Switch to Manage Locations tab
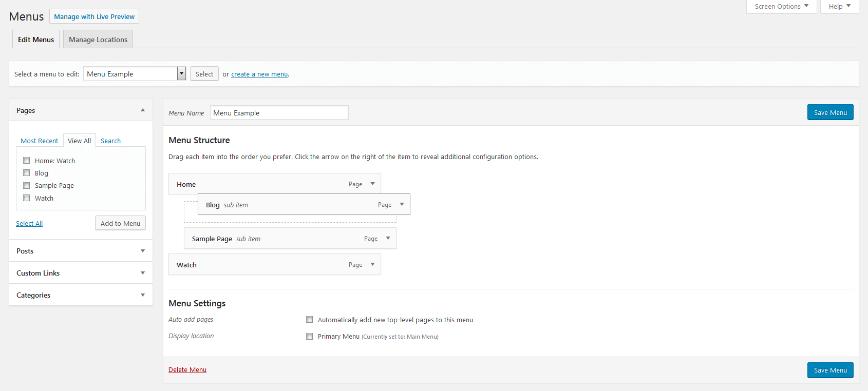The image size is (868, 391). click(98, 40)
